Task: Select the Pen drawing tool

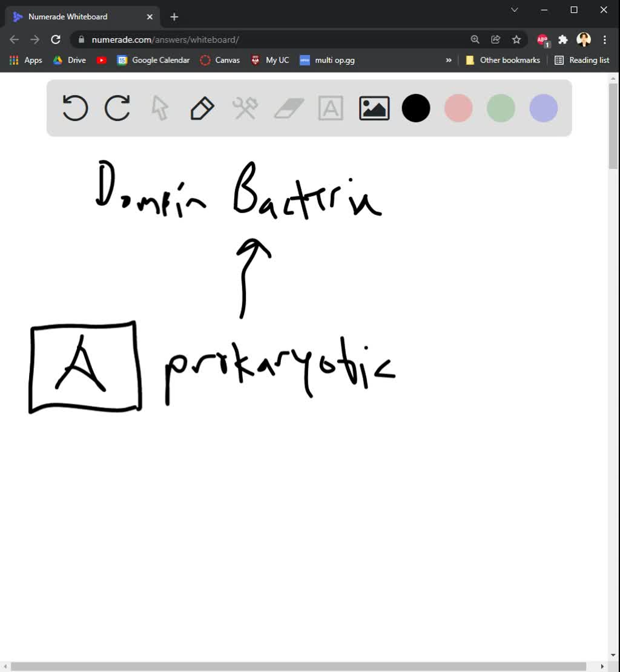Action: [x=202, y=108]
